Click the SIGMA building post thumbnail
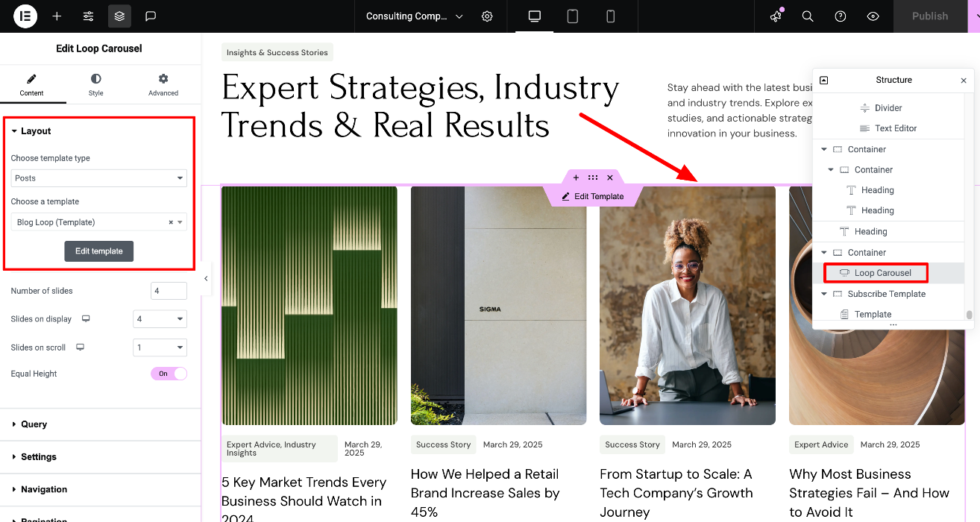The width and height of the screenshot is (980, 522). pos(499,306)
